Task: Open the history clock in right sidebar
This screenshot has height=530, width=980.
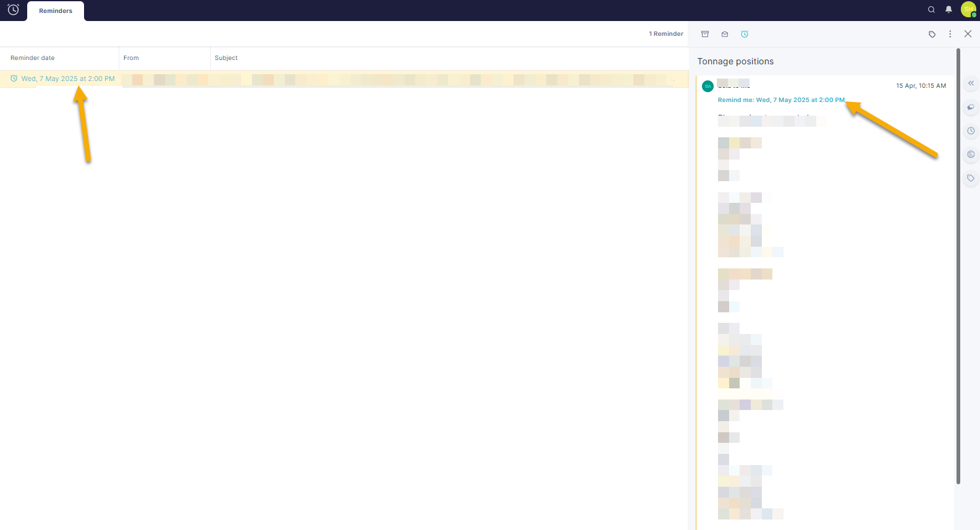Action: 971,130
